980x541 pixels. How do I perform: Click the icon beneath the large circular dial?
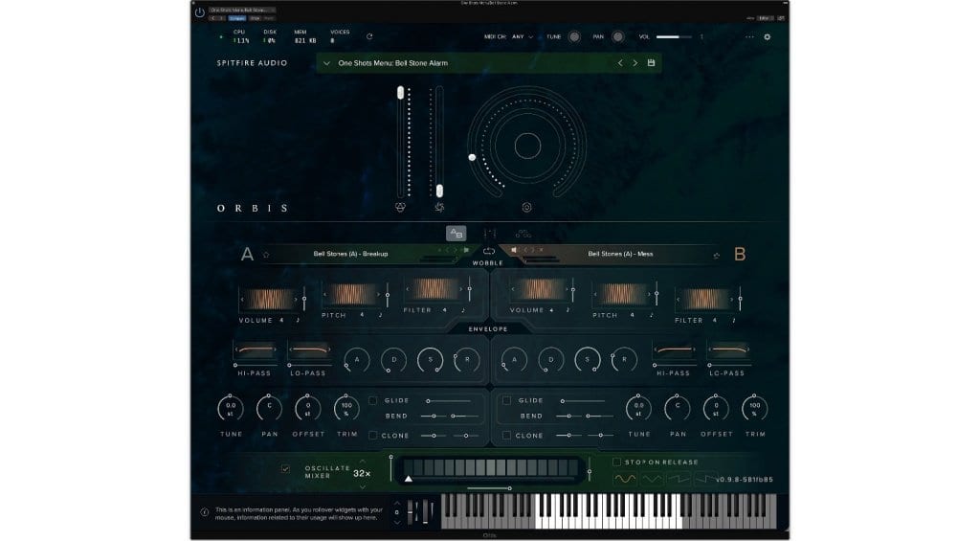(x=527, y=207)
